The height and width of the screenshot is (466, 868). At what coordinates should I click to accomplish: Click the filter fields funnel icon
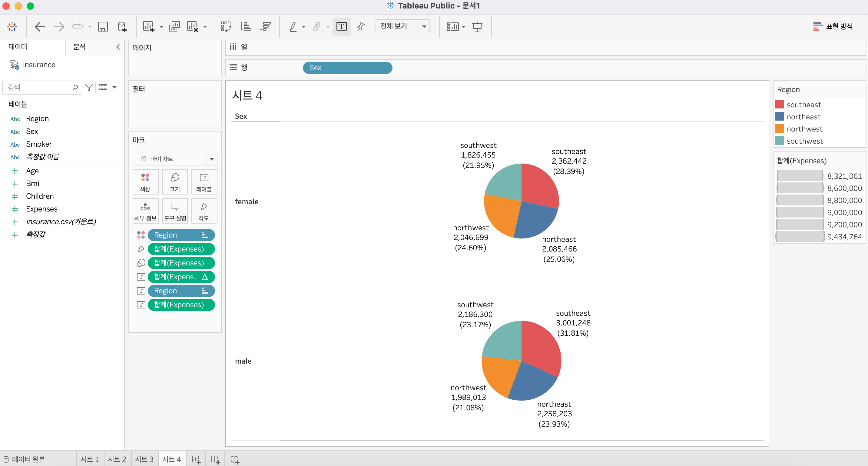point(89,87)
